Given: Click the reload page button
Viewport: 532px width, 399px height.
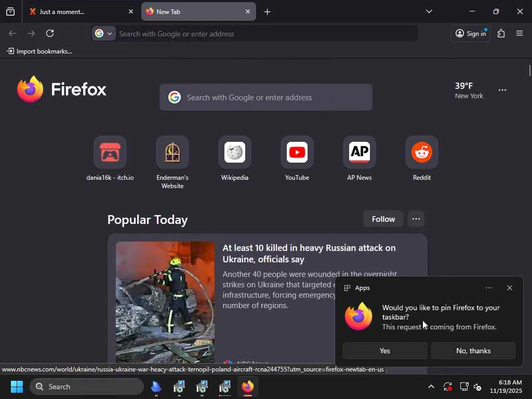Looking at the screenshot, I should click(x=50, y=33).
